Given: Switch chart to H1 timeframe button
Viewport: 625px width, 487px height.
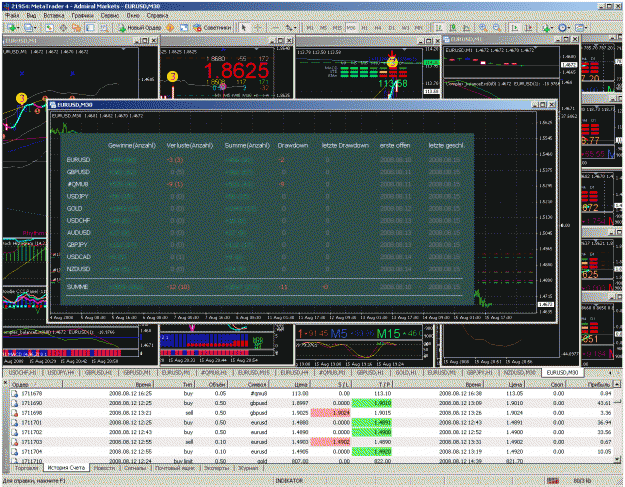Looking at the screenshot, I should [364, 28].
